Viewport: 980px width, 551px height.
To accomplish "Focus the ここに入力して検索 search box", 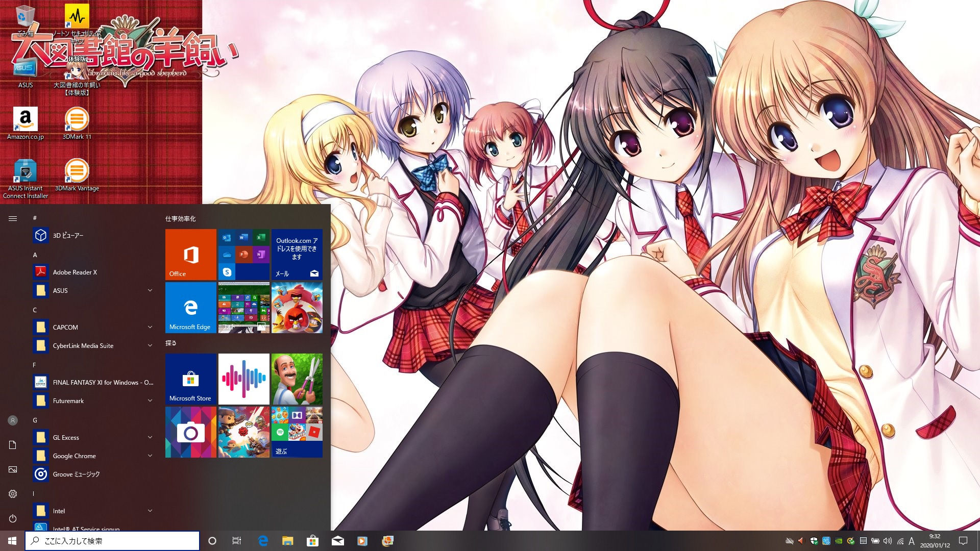I will point(112,541).
